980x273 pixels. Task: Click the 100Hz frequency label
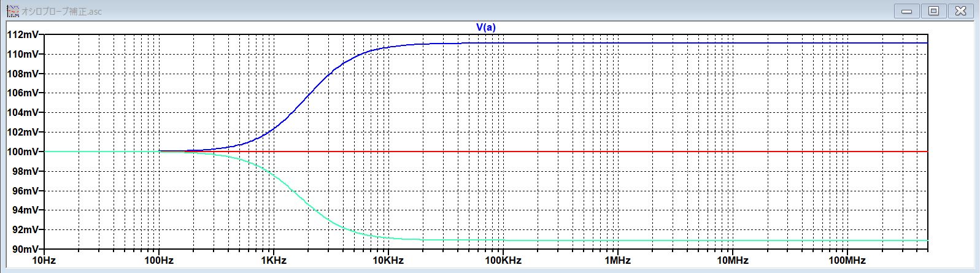click(x=158, y=260)
